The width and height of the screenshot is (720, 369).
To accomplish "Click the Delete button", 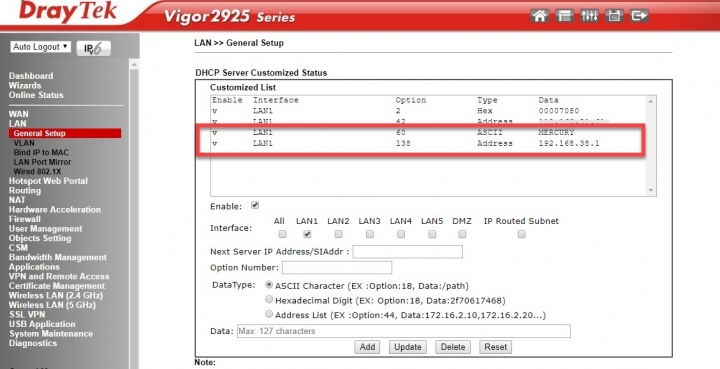I will pyautogui.click(x=453, y=347).
